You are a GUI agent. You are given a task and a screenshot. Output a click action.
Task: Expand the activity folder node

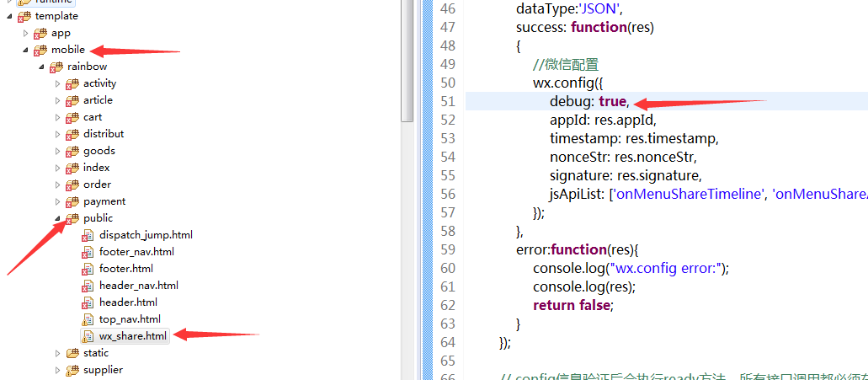(x=58, y=83)
